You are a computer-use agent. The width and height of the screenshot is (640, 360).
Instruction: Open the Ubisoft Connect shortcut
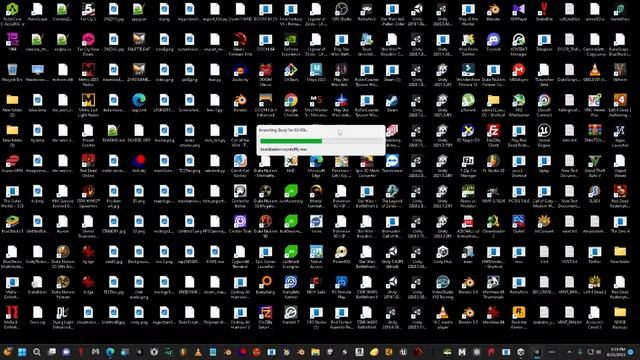pos(544,103)
